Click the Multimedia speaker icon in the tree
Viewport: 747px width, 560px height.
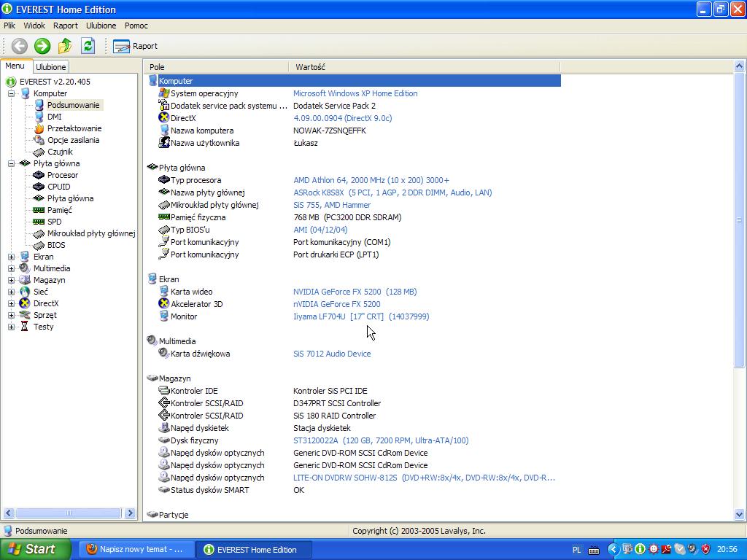[25, 268]
